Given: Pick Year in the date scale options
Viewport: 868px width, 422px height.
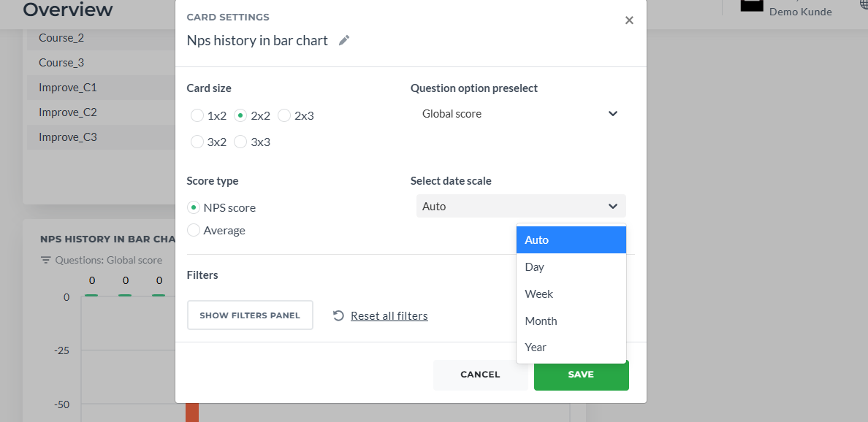Looking at the screenshot, I should pyautogui.click(x=571, y=348).
